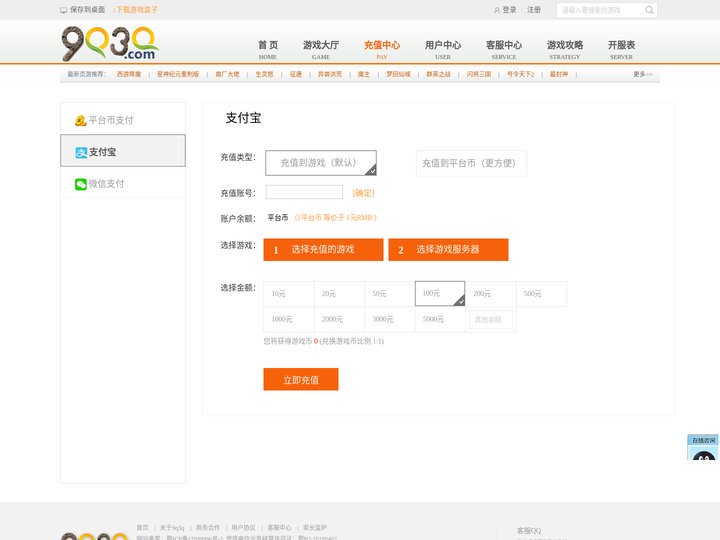Click the blue Alipay icon in sidebar
This screenshot has width=720, height=540.
[x=81, y=152]
